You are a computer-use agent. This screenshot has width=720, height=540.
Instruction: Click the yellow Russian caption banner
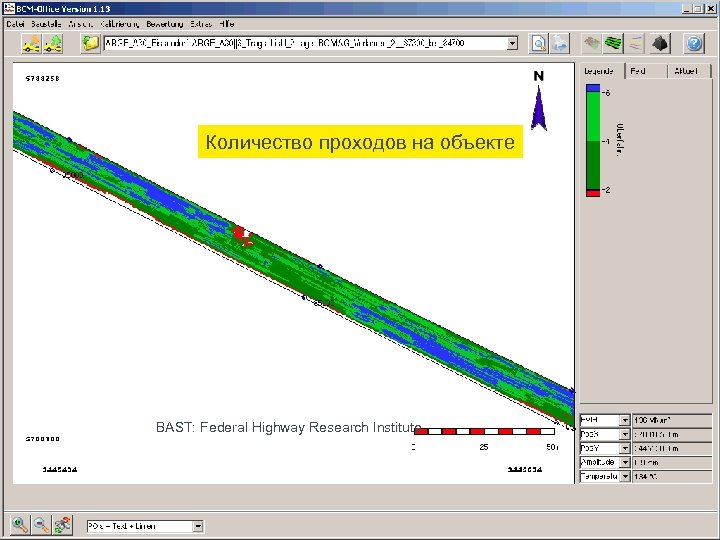tap(360, 141)
